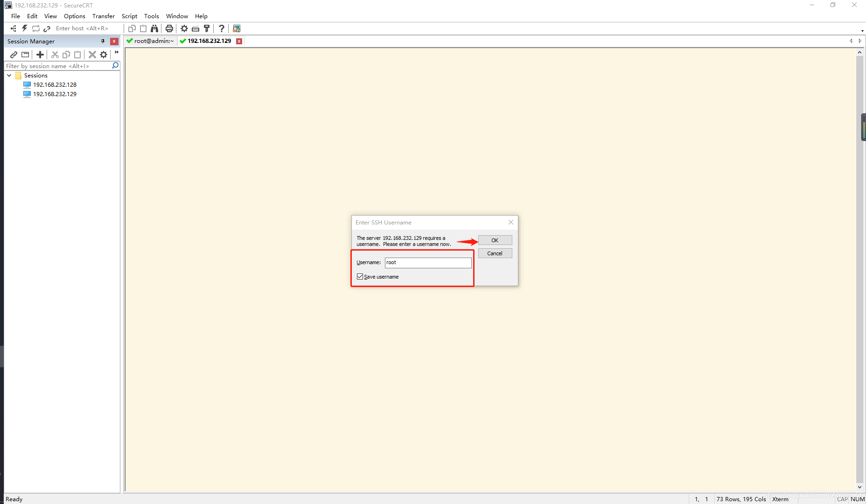Click the Quick Connect lightning icon
The width and height of the screenshot is (866, 504).
pyautogui.click(x=25, y=28)
